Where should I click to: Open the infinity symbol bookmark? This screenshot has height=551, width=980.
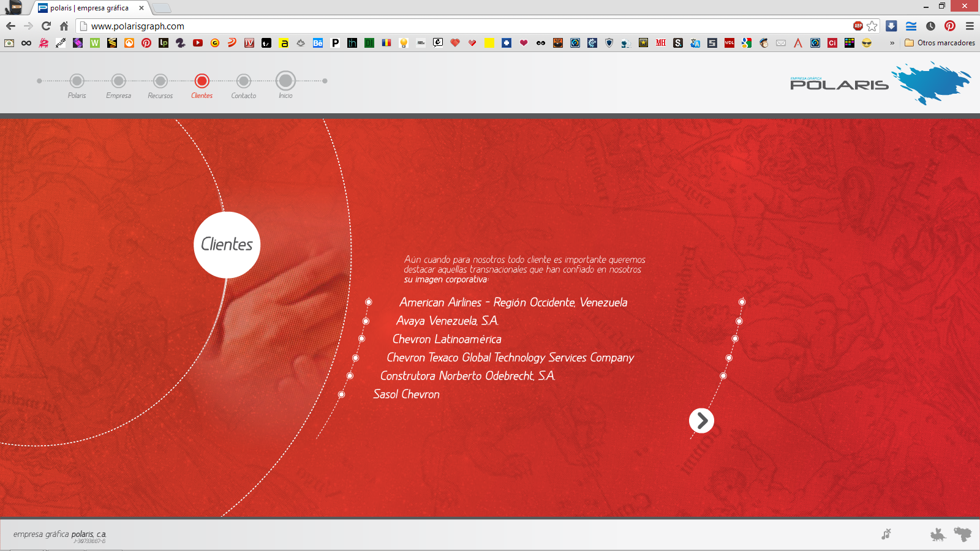tap(26, 43)
